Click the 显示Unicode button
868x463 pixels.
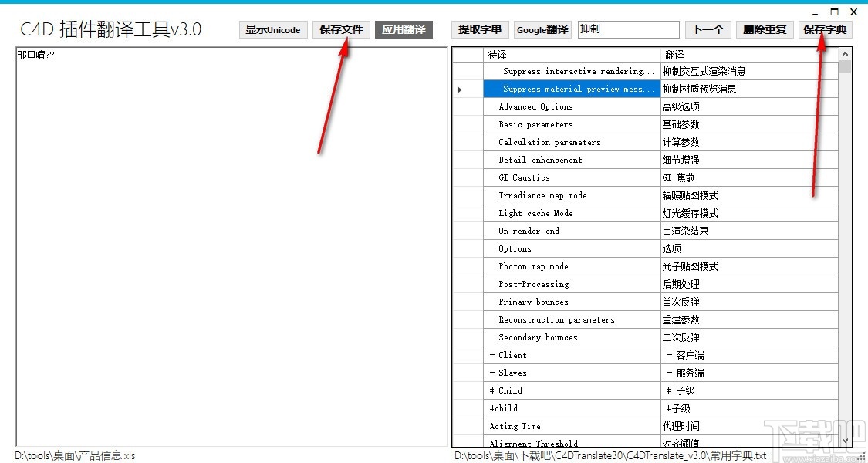[273, 30]
